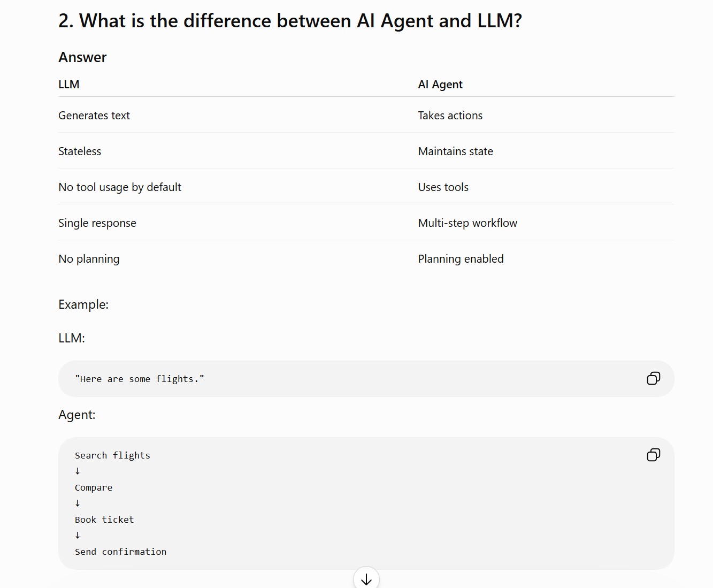The image size is (713, 588).
Task: Click the "Search flights" line in code
Action: pyautogui.click(x=112, y=455)
